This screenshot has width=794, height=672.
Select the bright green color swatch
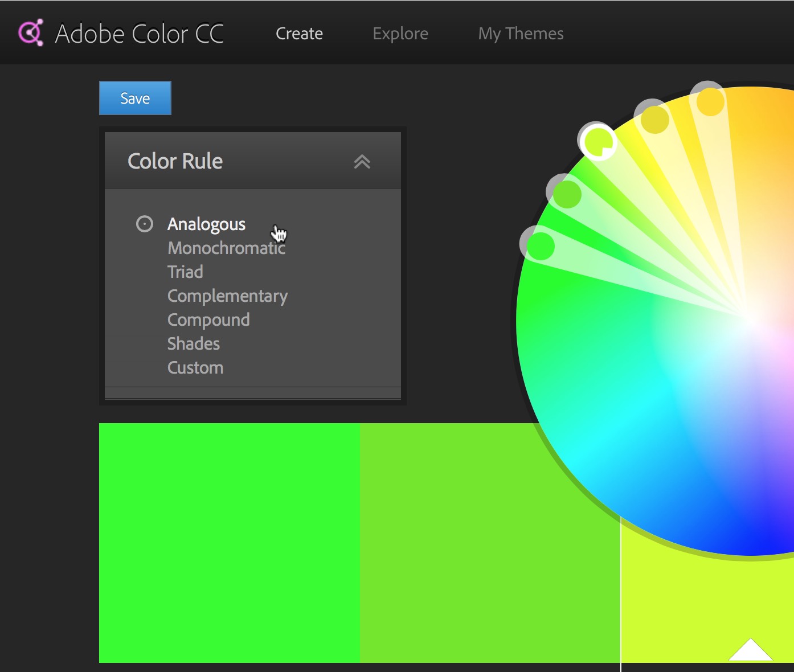[x=230, y=543]
